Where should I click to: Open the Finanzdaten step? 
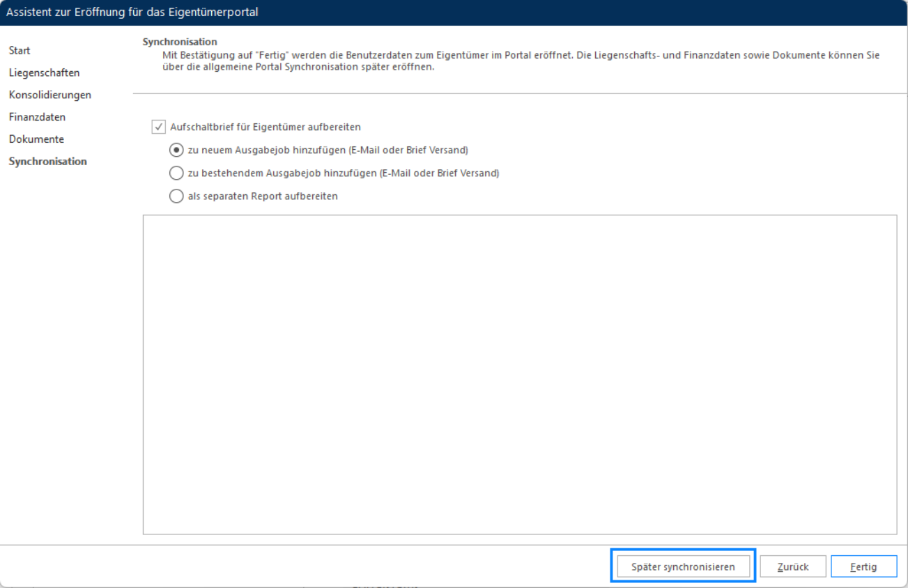37,117
